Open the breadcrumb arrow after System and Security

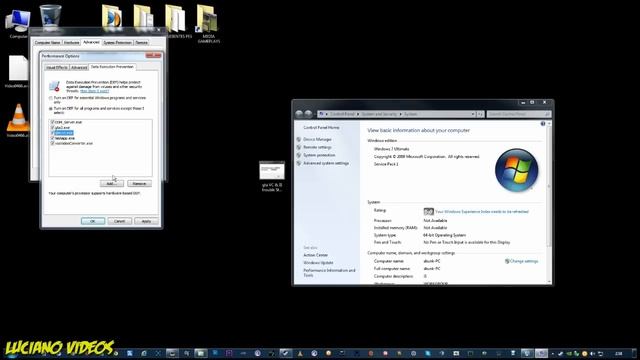400,114
